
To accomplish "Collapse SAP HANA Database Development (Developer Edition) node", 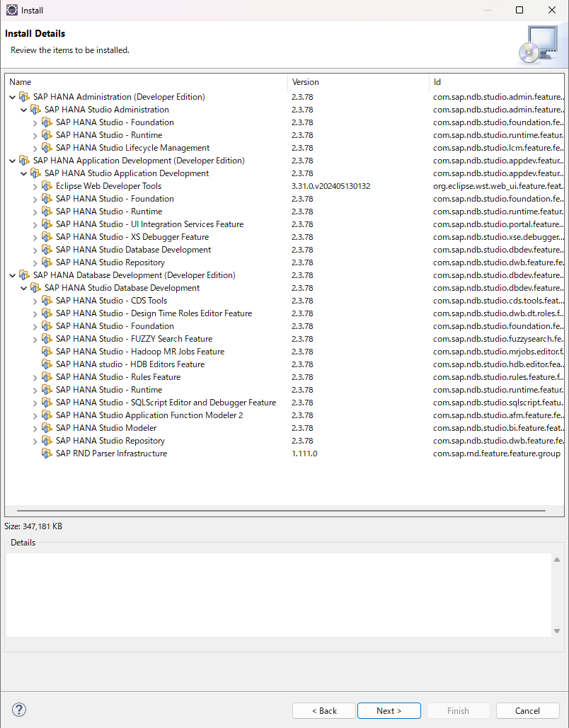I will point(13,275).
